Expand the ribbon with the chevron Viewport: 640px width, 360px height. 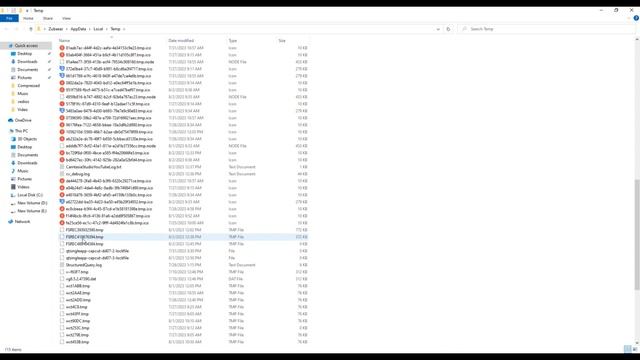point(629,18)
